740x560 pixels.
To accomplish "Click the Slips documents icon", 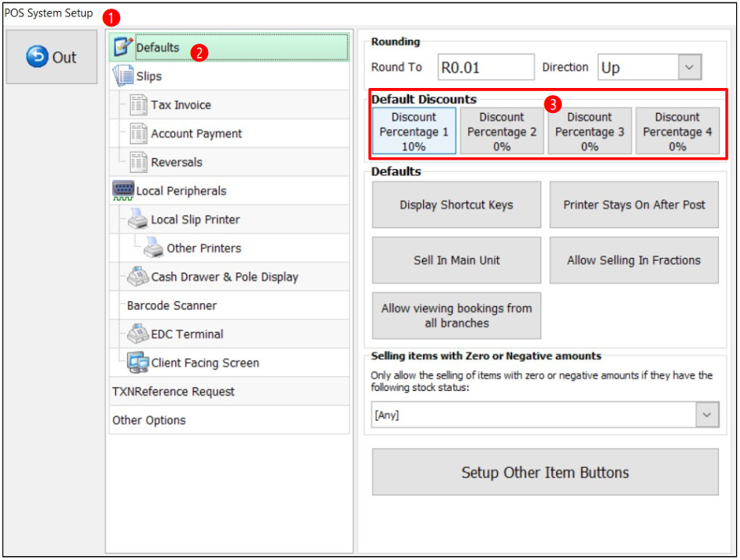I will 123,76.
